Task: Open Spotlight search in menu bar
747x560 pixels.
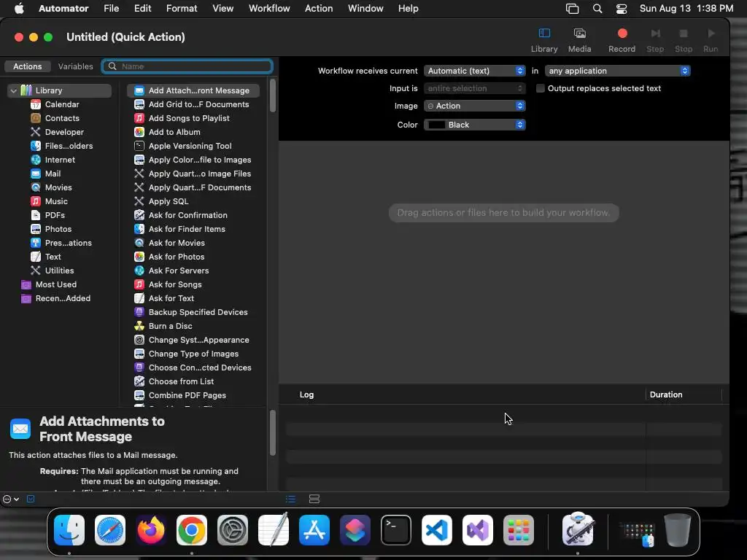Action: click(x=597, y=8)
